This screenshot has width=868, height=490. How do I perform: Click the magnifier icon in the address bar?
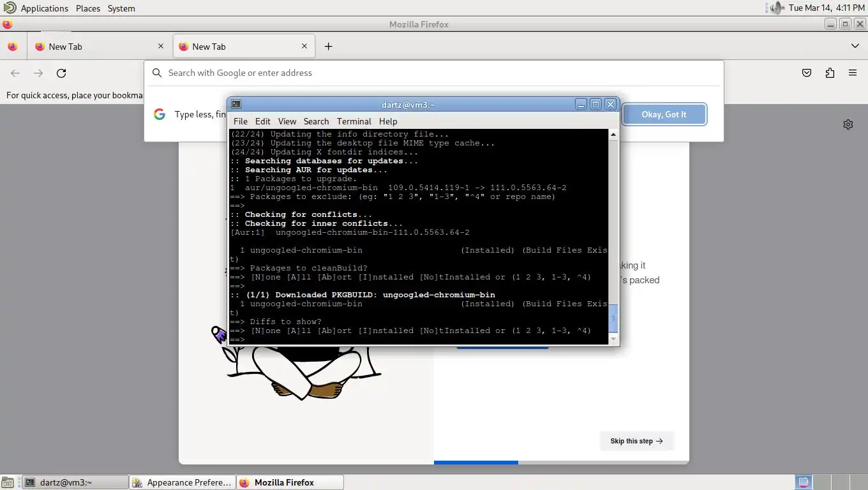(157, 73)
